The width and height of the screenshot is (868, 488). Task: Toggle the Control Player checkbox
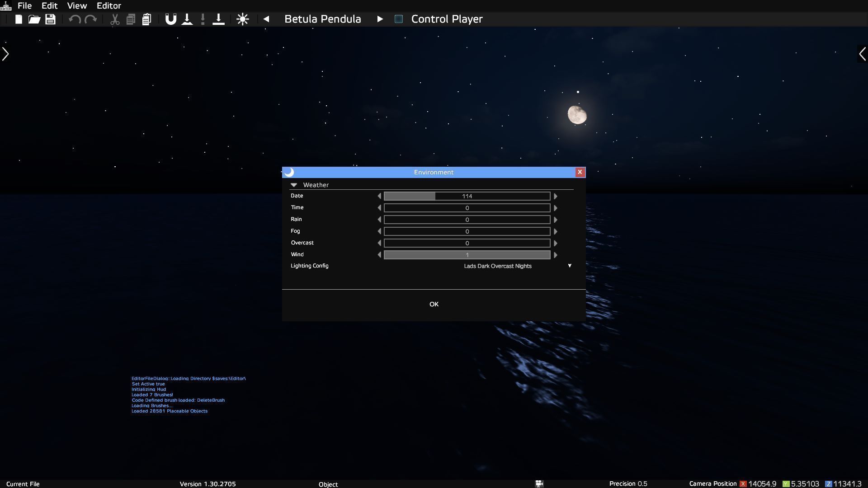tap(398, 19)
